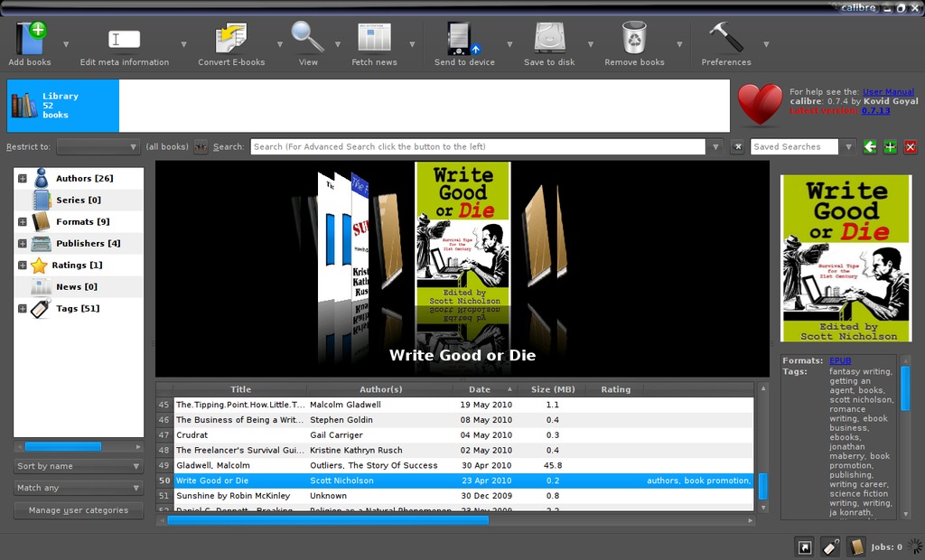Click the Fetch news icon
Screen dimensions: 925x560
pyautogui.click(x=374, y=39)
